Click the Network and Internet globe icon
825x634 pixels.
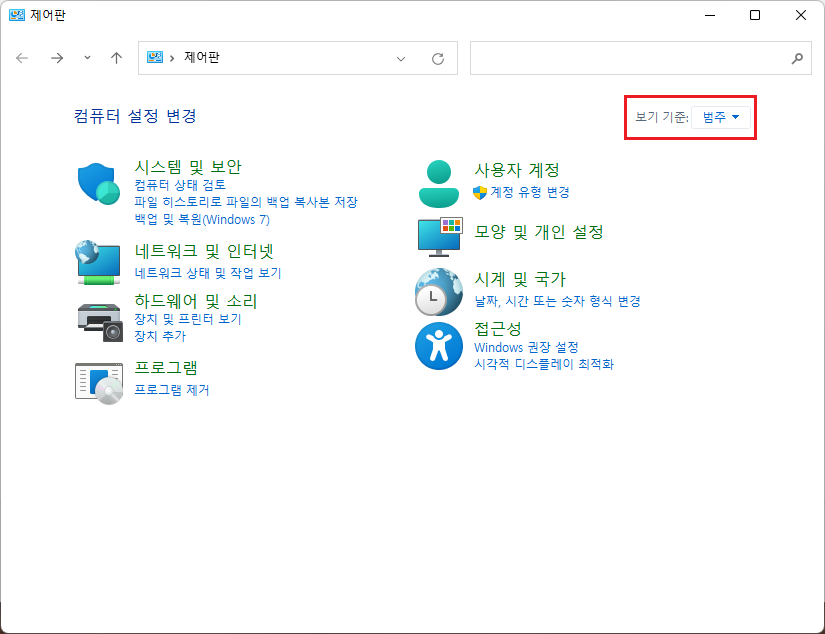(x=98, y=262)
